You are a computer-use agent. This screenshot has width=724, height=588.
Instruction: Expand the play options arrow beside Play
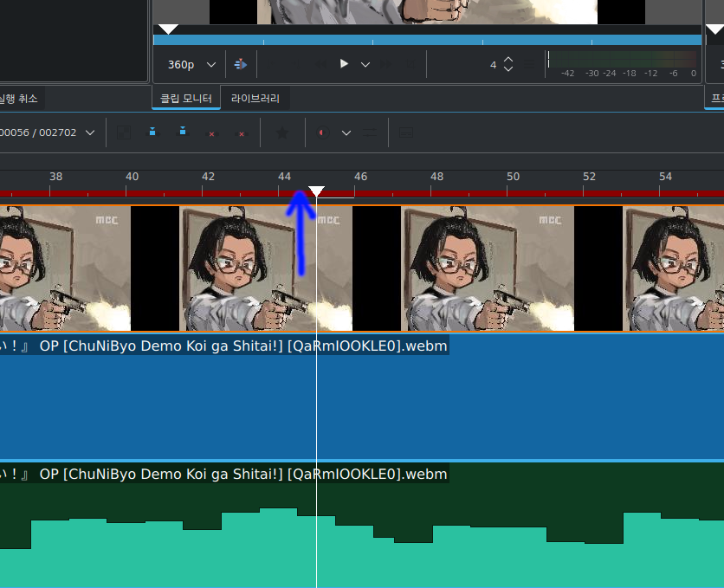[365, 65]
